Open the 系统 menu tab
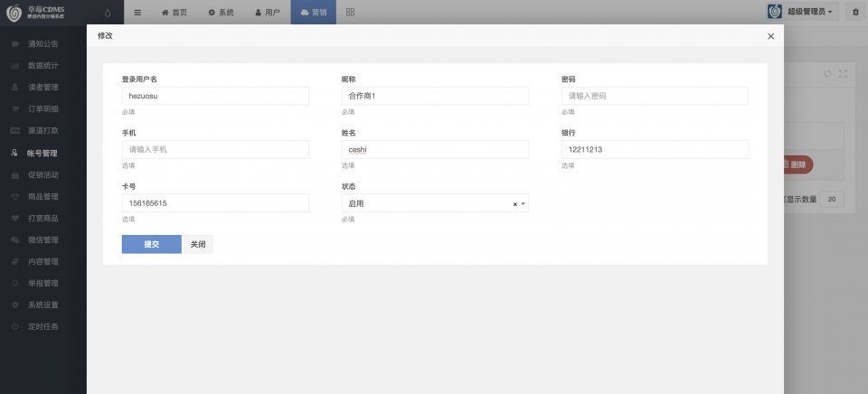This screenshot has height=394, width=868. tap(221, 13)
